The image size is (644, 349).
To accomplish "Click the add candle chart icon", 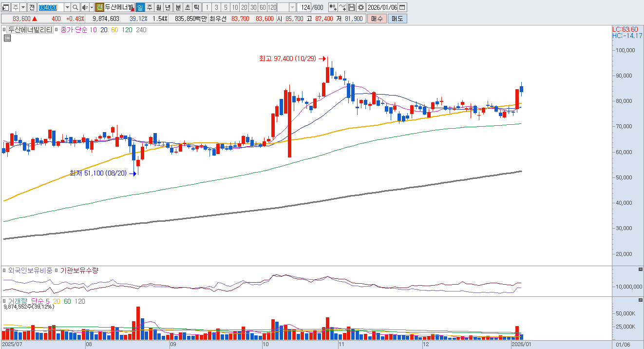I will coord(333,7).
